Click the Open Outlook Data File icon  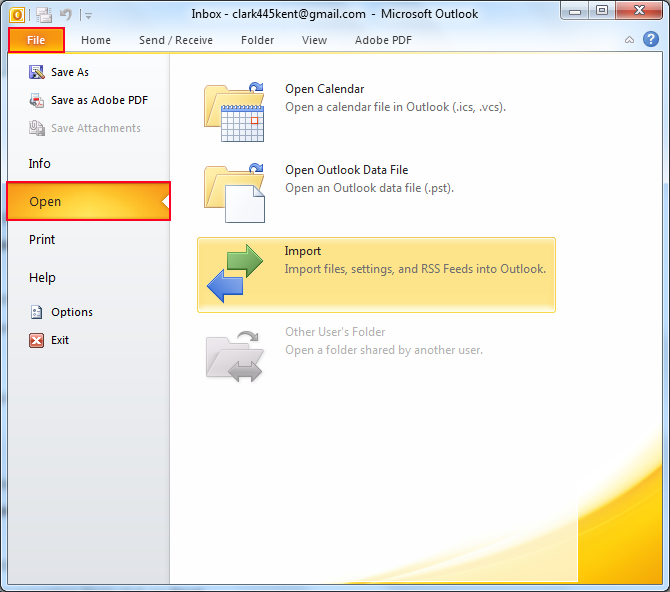pos(235,193)
